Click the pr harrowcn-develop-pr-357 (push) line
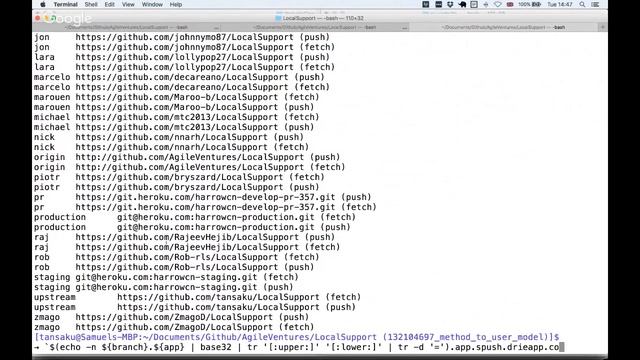Screen dimensions: 640x360 202,197
